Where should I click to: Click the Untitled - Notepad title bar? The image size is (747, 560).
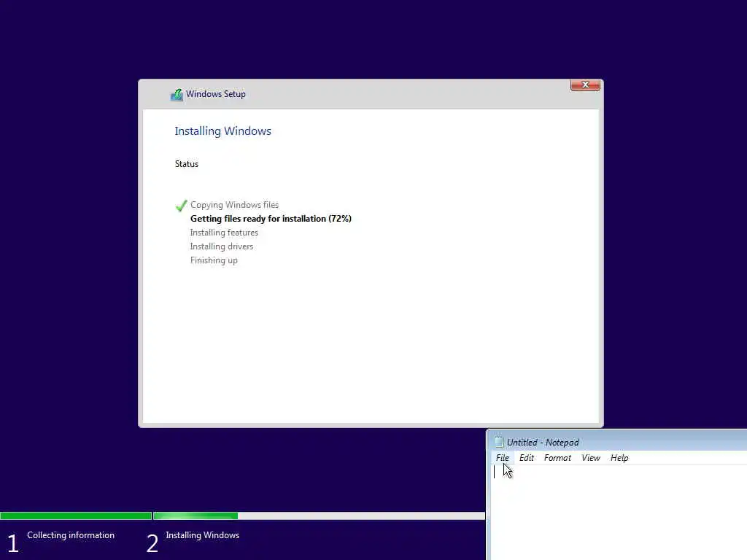click(x=617, y=442)
